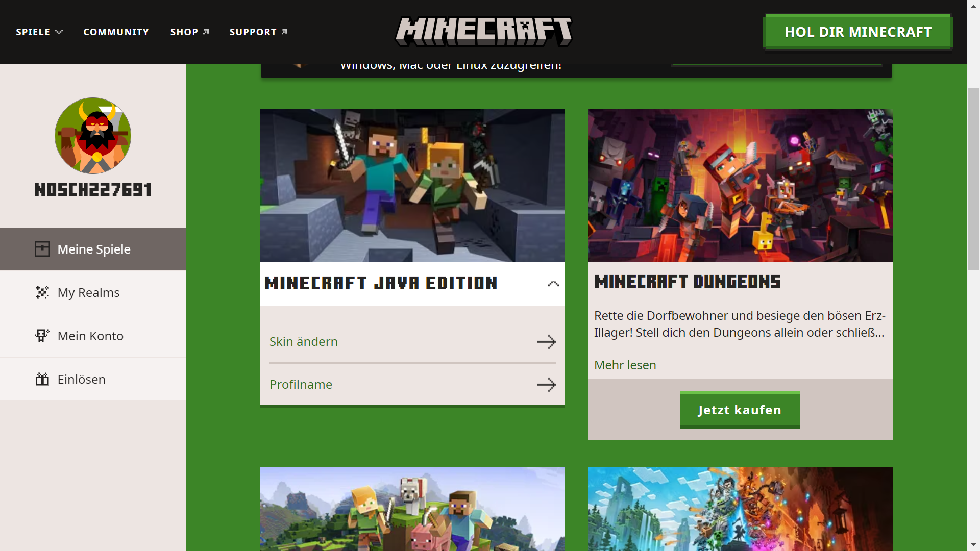Open Einlösen in sidebar
The height and width of the screenshot is (551, 980).
(x=93, y=379)
